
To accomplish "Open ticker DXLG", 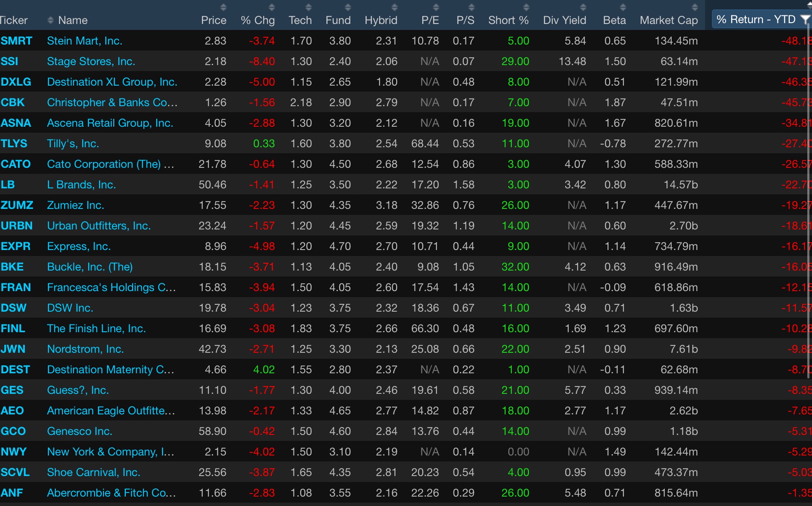I will coord(16,82).
